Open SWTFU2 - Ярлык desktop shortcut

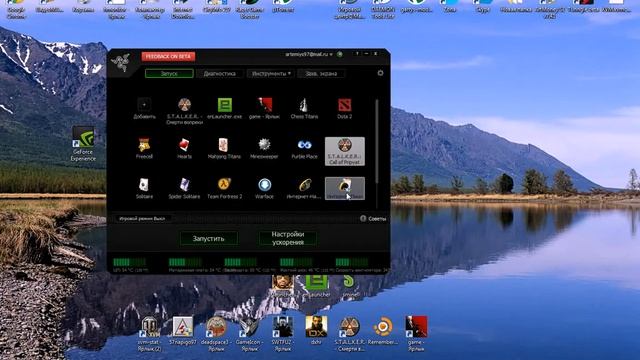(x=283, y=333)
